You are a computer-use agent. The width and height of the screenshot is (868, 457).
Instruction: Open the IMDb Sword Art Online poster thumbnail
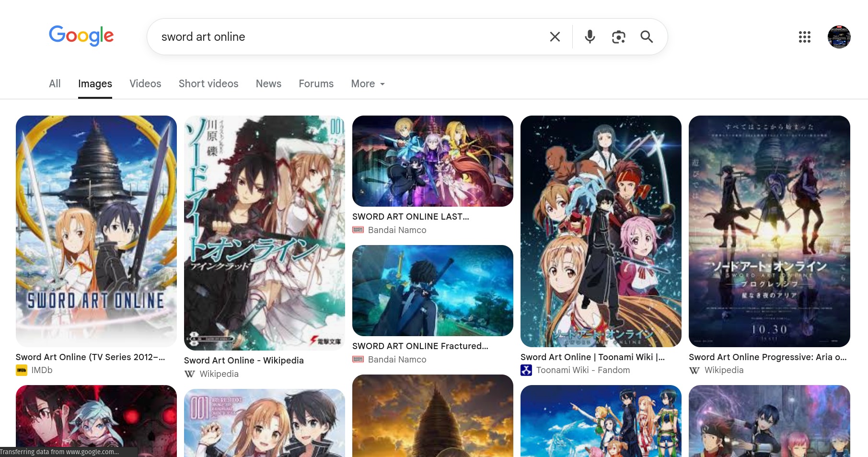click(96, 231)
